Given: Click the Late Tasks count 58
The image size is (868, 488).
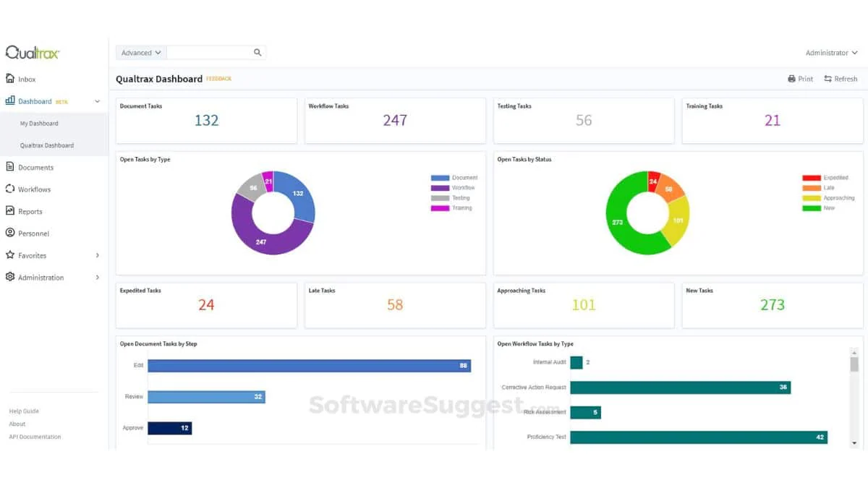Looking at the screenshot, I should (x=395, y=305).
